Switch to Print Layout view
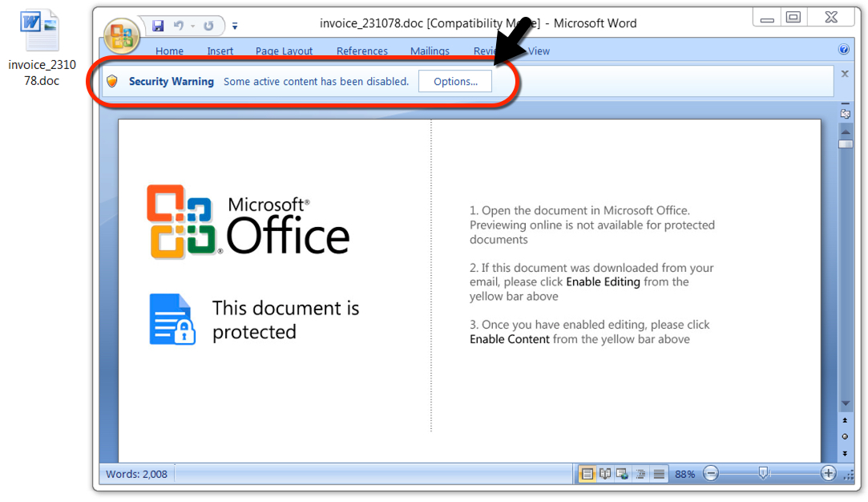Viewport: 868px width, 502px height. coord(587,474)
